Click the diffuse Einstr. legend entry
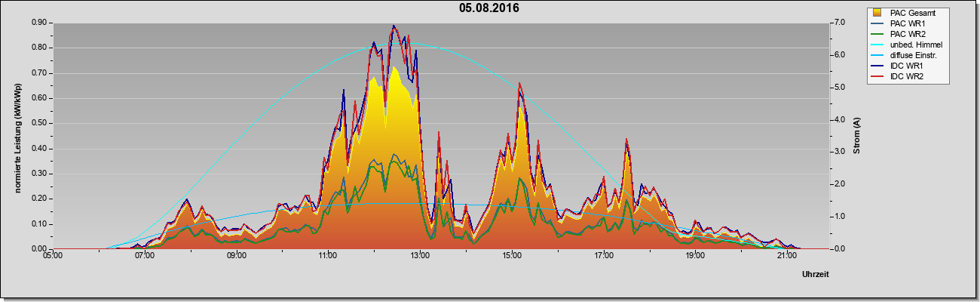This screenshot has height=302, width=980. (905, 56)
